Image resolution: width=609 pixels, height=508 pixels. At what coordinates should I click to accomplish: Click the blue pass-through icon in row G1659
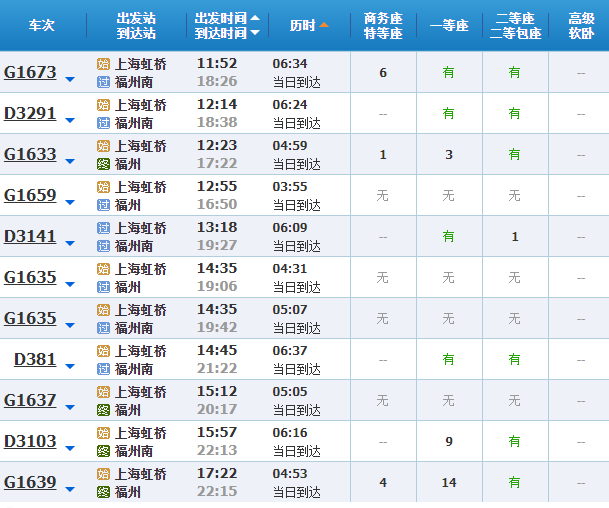coord(103,205)
